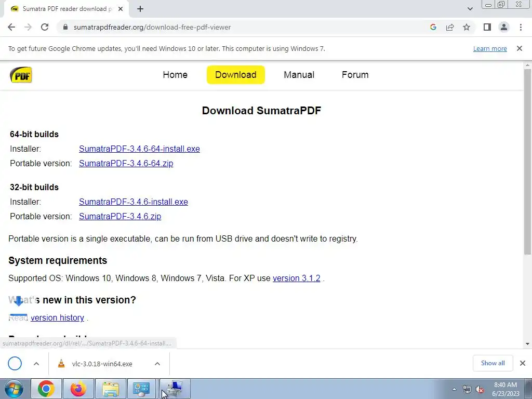The height and width of the screenshot is (399, 532).
Task: Open the Chrome side panel
Action: 487,27
